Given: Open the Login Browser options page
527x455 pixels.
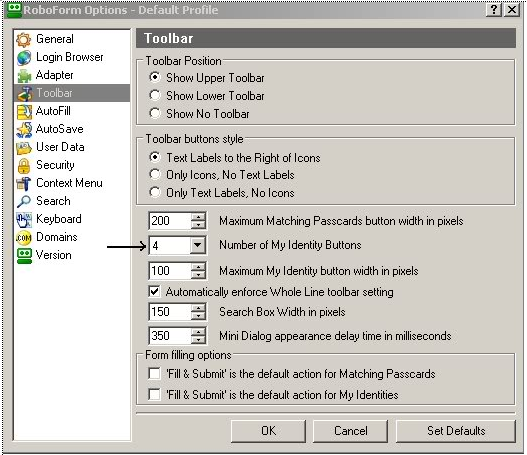Looking at the screenshot, I should [70, 57].
